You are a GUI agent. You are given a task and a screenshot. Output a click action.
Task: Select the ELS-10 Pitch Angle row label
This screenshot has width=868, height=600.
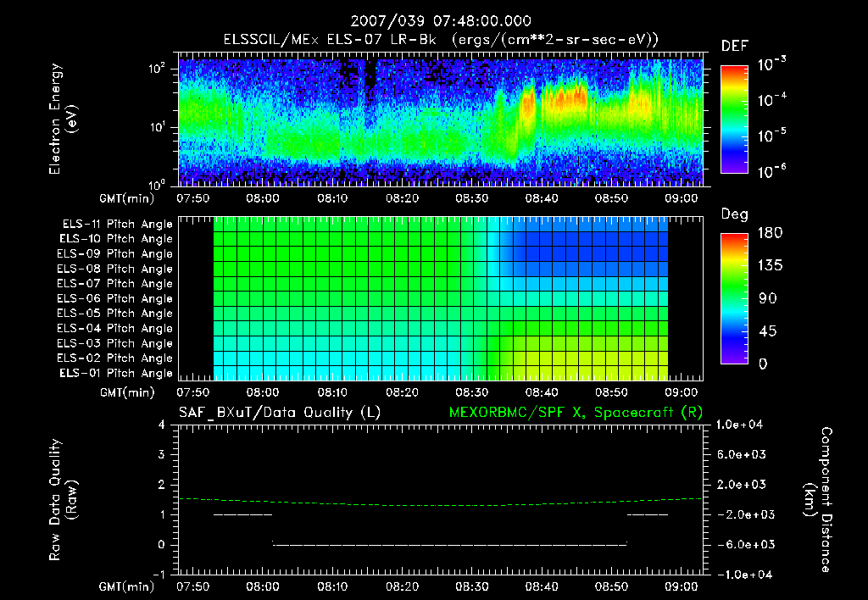(x=116, y=239)
